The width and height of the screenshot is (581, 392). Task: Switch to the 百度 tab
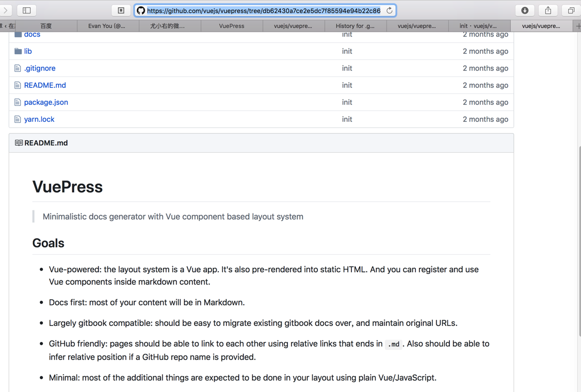(46, 26)
